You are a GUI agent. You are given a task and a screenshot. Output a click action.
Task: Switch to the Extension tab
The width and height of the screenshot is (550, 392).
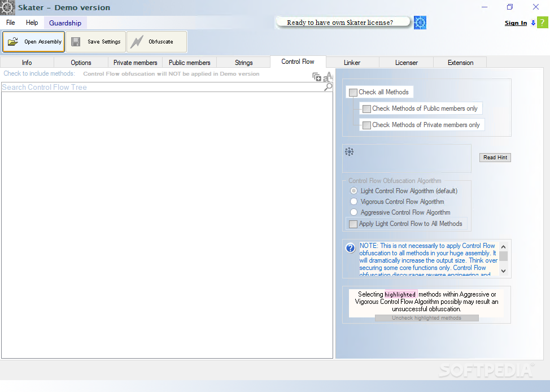click(x=461, y=63)
